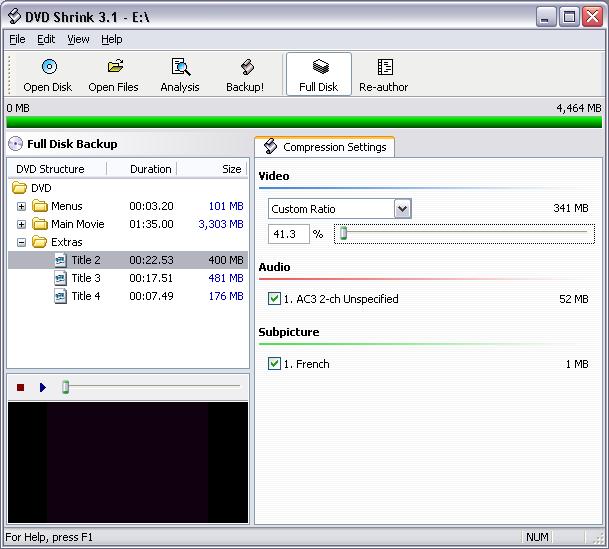Click the 52 MB audio size
609x549 pixels.
pos(574,299)
